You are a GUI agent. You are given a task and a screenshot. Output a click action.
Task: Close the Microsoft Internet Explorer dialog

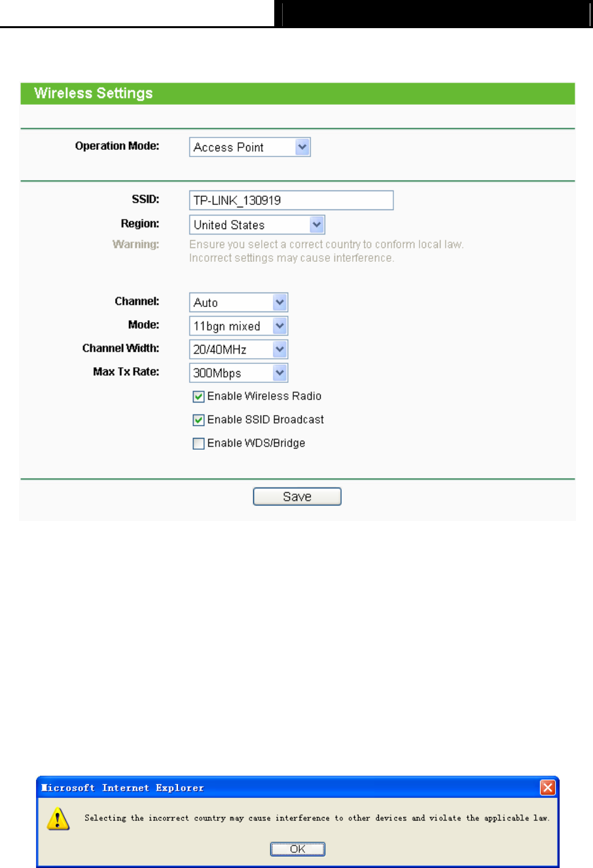tap(548, 787)
